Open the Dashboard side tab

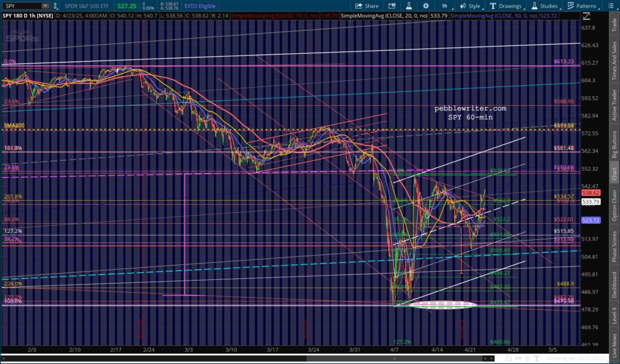click(614, 285)
